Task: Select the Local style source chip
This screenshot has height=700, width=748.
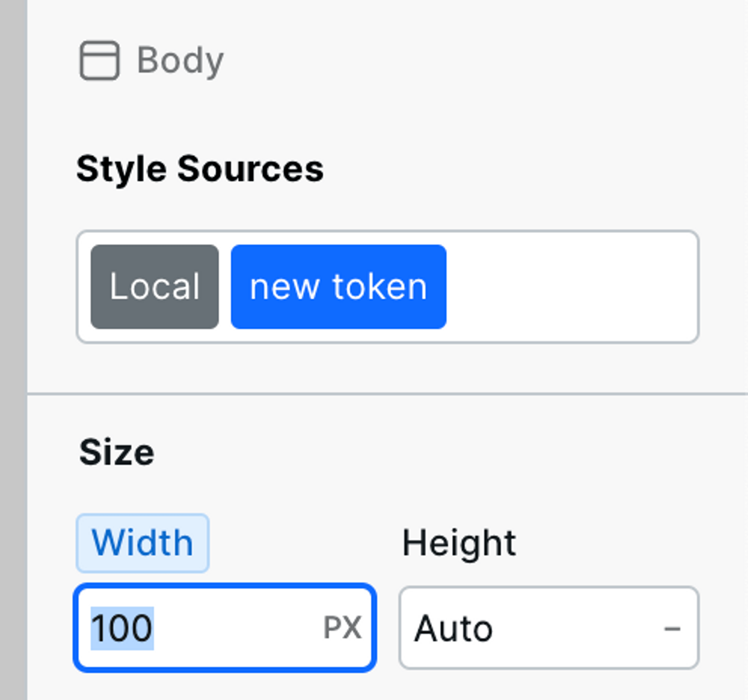Action: 154,287
